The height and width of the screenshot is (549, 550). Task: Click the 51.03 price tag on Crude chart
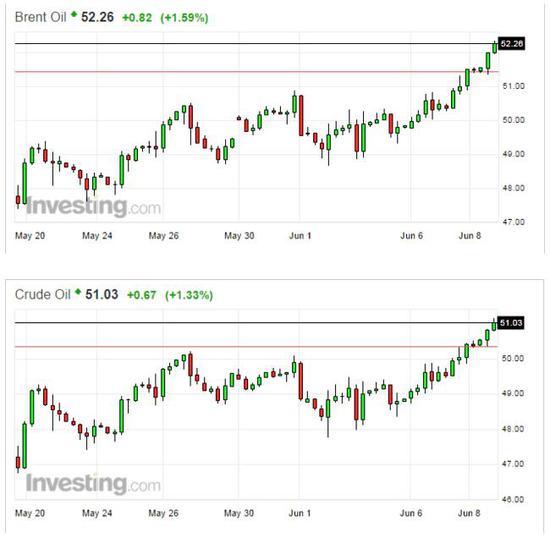pyautogui.click(x=511, y=323)
